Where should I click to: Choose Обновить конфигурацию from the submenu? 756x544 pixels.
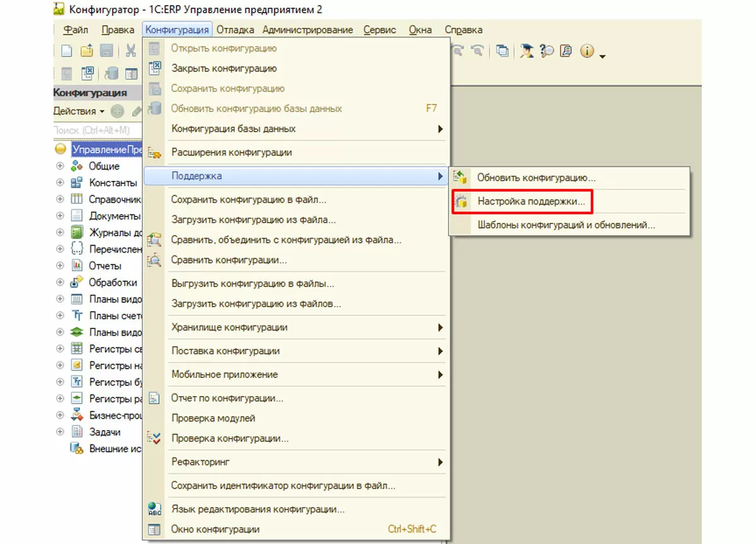pos(535,178)
